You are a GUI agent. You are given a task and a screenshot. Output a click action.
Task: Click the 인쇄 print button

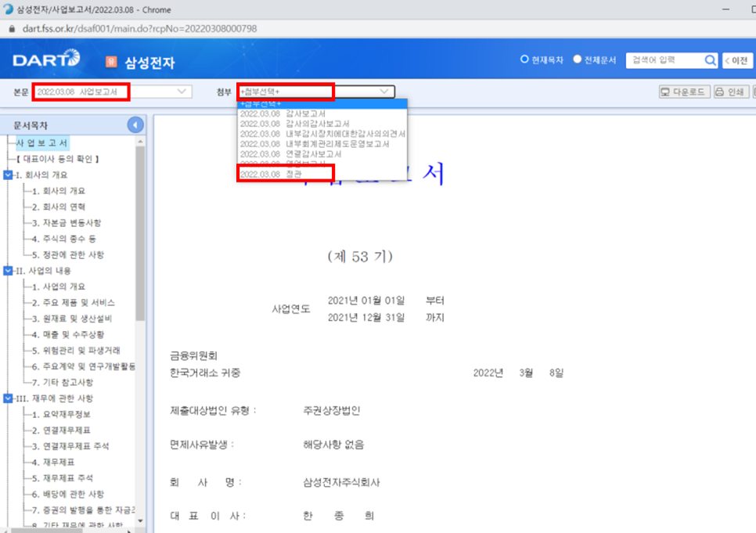pyautogui.click(x=731, y=92)
